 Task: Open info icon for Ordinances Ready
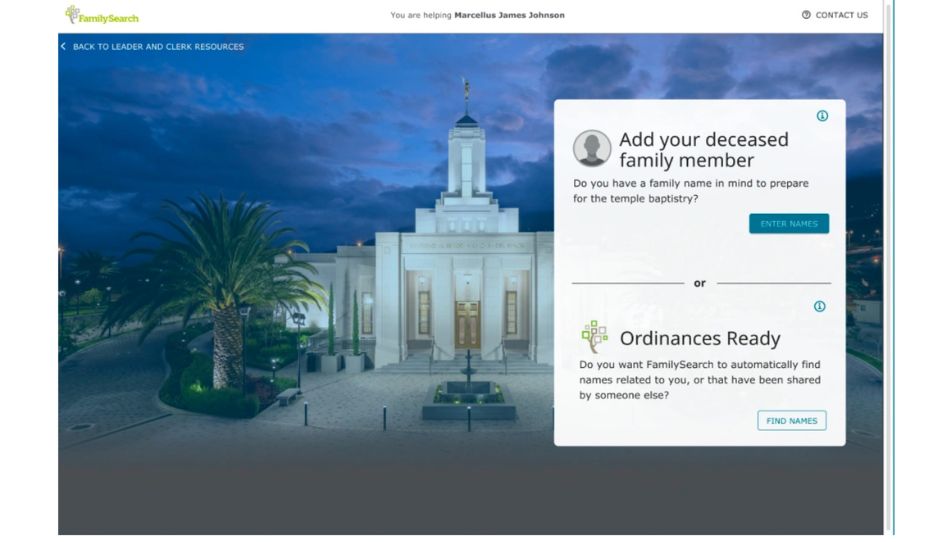819,306
